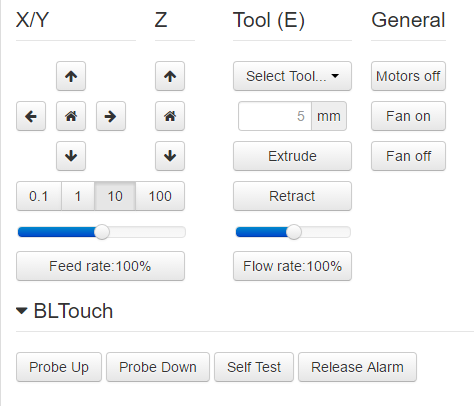The image size is (474, 406).
Task: Click the Retract button
Action: tap(292, 196)
